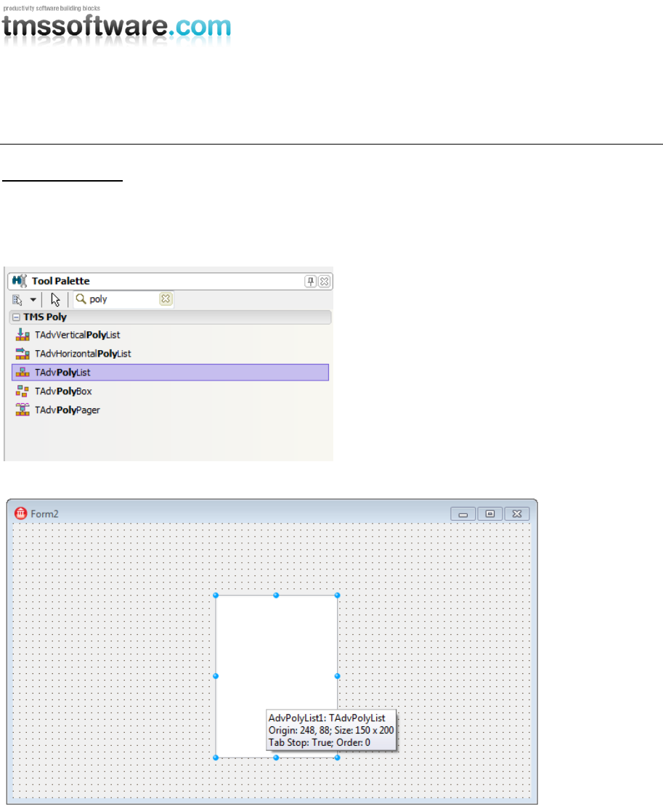663x812 pixels.
Task: Click the TAdvHorizontalPolyList component icon
Action: (x=23, y=354)
